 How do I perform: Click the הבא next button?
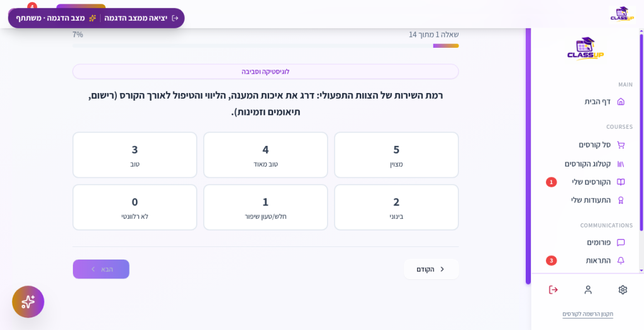coord(101,269)
